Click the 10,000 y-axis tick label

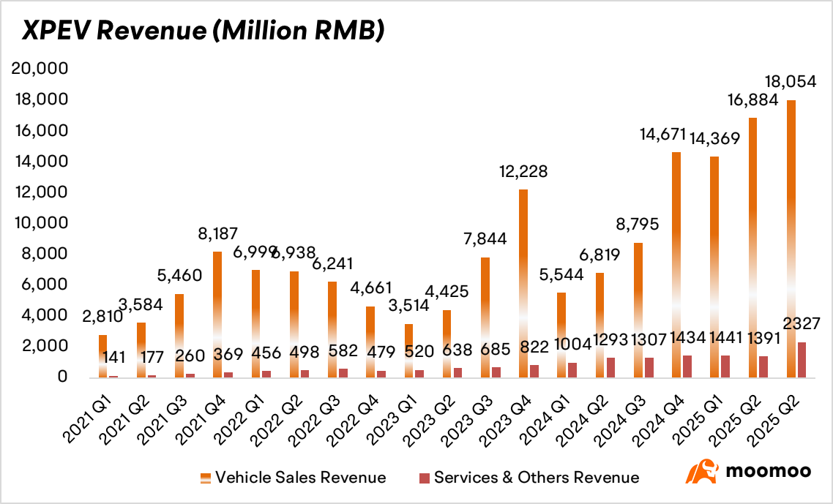40,222
